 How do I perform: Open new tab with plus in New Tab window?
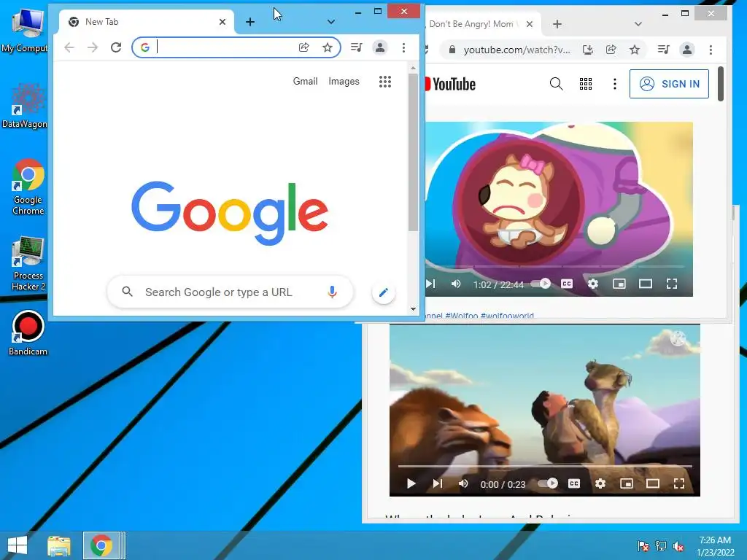tap(250, 21)
